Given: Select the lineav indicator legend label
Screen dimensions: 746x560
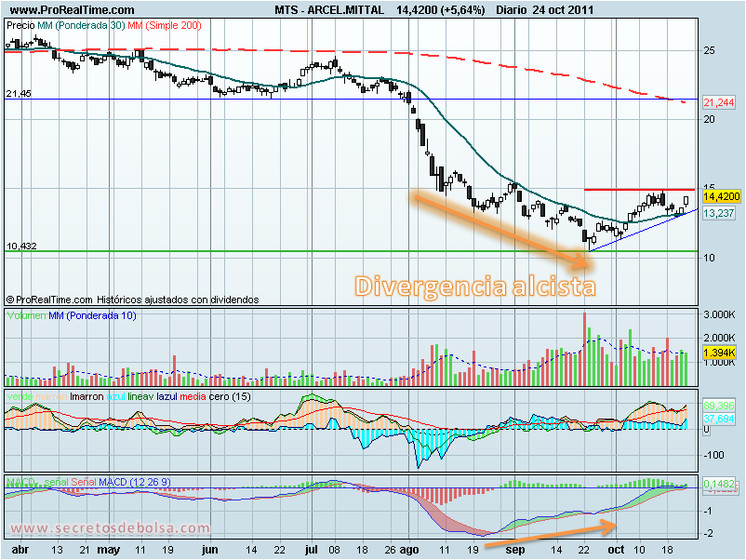Looking at the screenshot, I should click(x=140, y=396).
